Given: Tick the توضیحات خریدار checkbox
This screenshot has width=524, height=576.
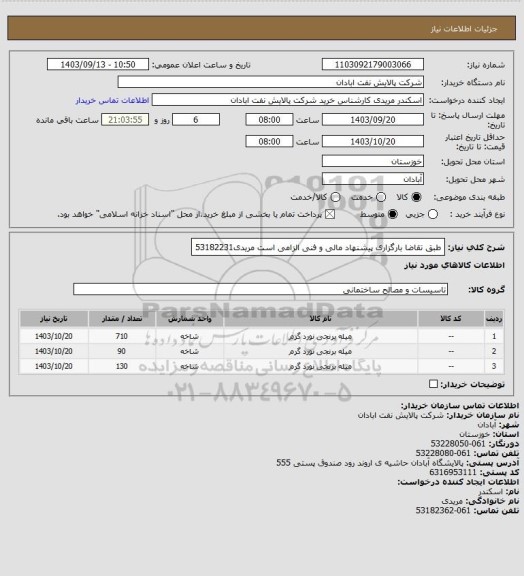Looking at the screenshot, I should (x=433, y=384).
